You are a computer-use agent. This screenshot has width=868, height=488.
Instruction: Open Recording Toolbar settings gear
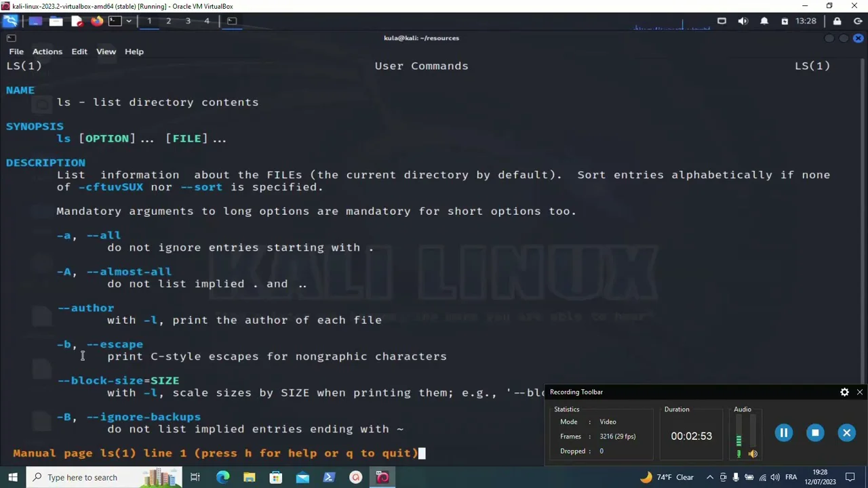(x=844, y=392)
